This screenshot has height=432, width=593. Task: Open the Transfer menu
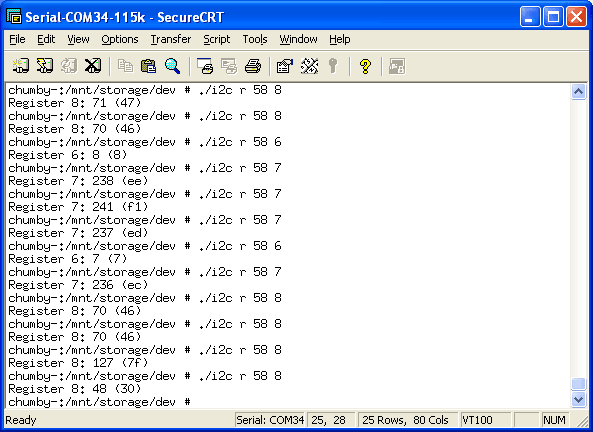pos(171,39)
